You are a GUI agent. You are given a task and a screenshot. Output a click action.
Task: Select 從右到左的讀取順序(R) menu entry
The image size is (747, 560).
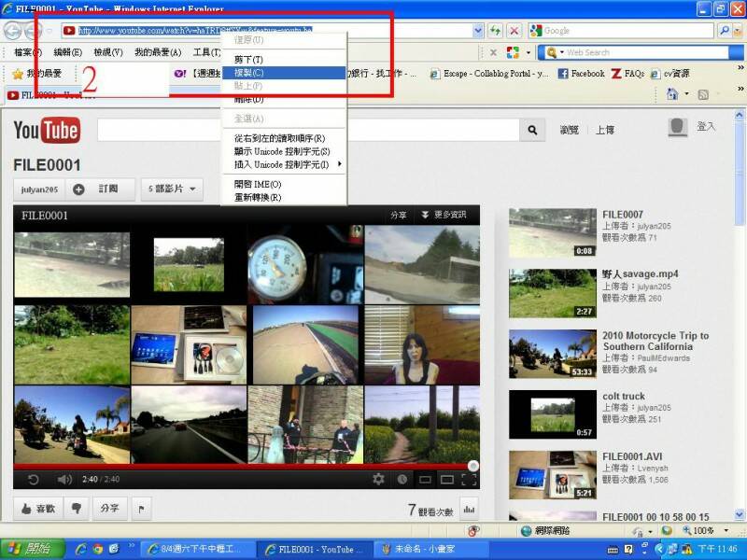click(285, 138)
